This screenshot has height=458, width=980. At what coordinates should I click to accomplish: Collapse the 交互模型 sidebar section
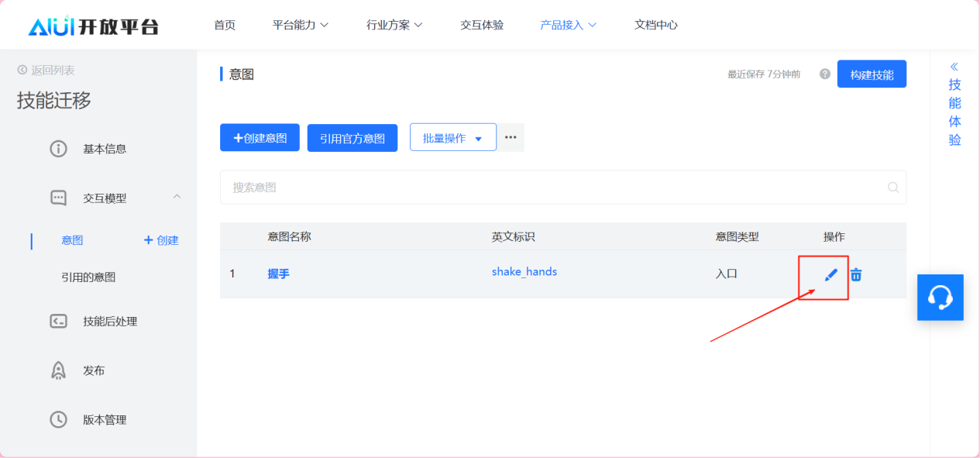point(177,197)
